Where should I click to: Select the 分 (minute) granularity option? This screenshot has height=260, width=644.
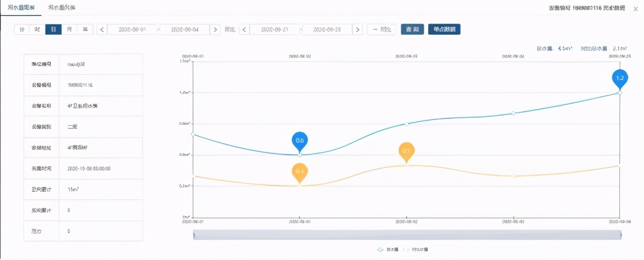click(22, 29)
